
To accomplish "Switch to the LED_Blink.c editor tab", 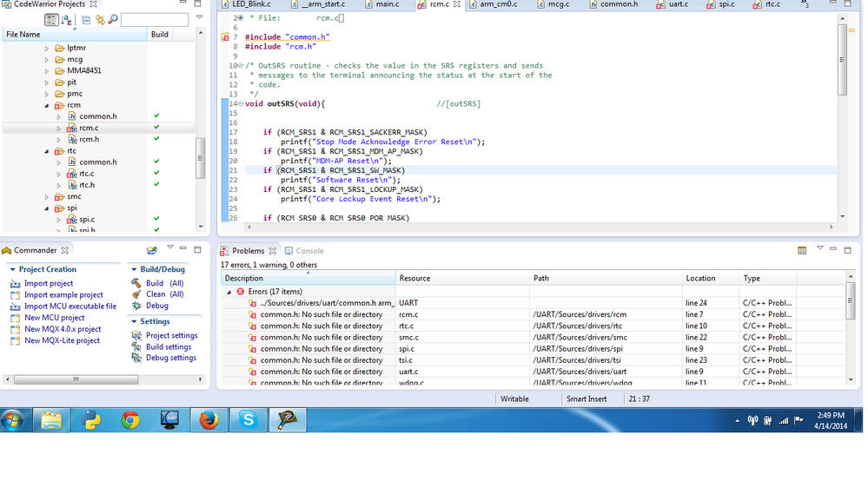I will (251, 4).
